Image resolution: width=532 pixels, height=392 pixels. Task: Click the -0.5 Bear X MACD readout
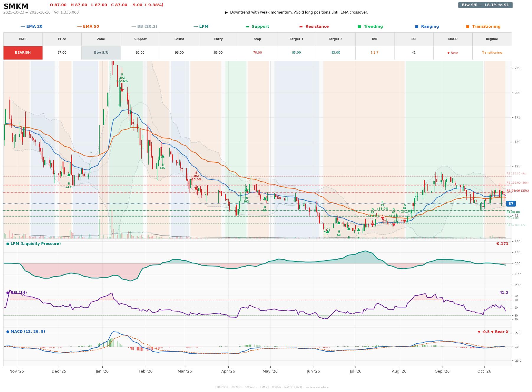click(493, 332)
